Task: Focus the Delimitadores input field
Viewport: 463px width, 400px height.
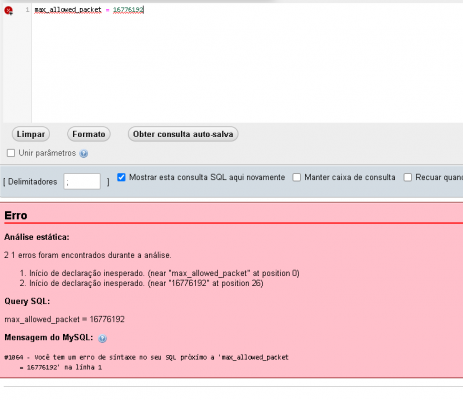Action: pos(82,182)
